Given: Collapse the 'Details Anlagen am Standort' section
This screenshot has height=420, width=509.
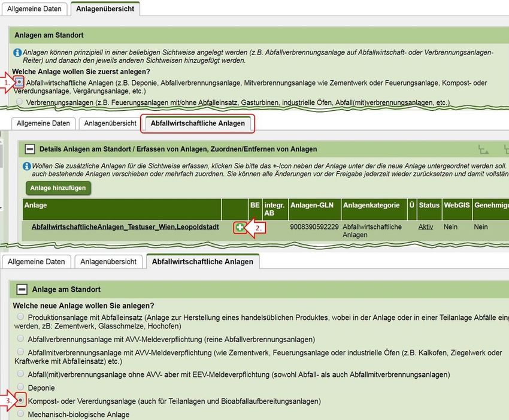Looking at the screenshot, I should [29, 149].
